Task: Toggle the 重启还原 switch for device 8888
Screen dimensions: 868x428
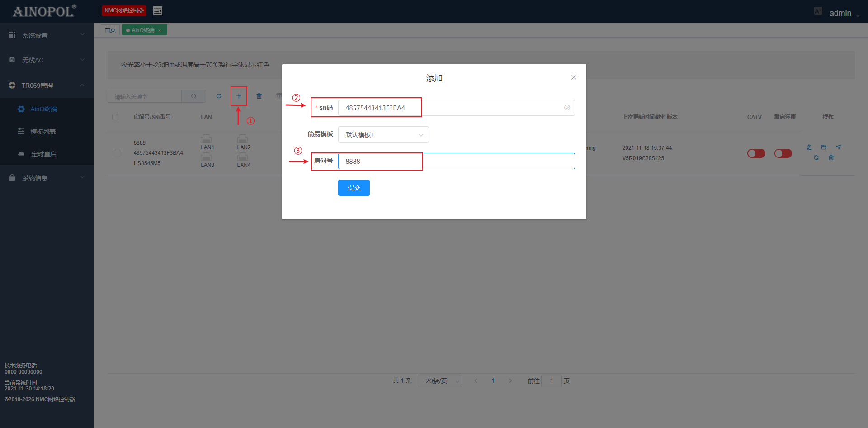Action: (783, 153)
